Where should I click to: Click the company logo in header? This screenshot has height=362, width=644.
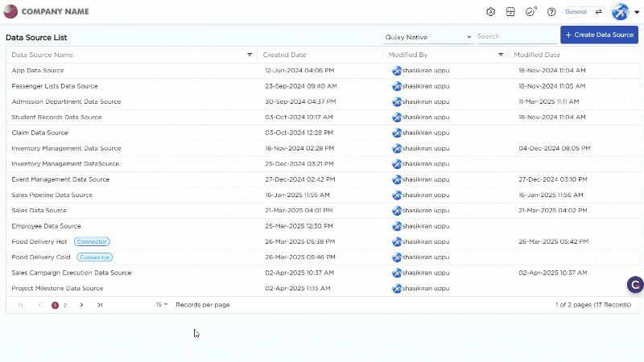(10, 12)
